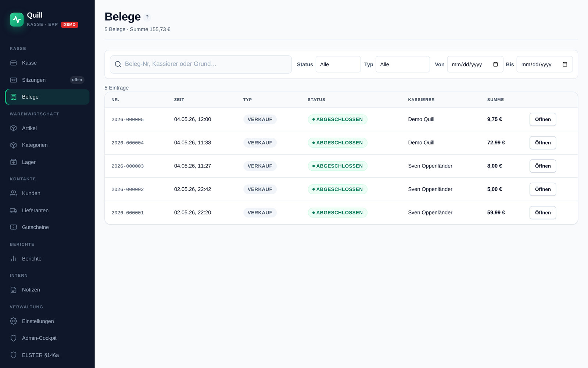Open the Von date calendar picker icon
The image size is (588, 368).
[x=495, y=64]
